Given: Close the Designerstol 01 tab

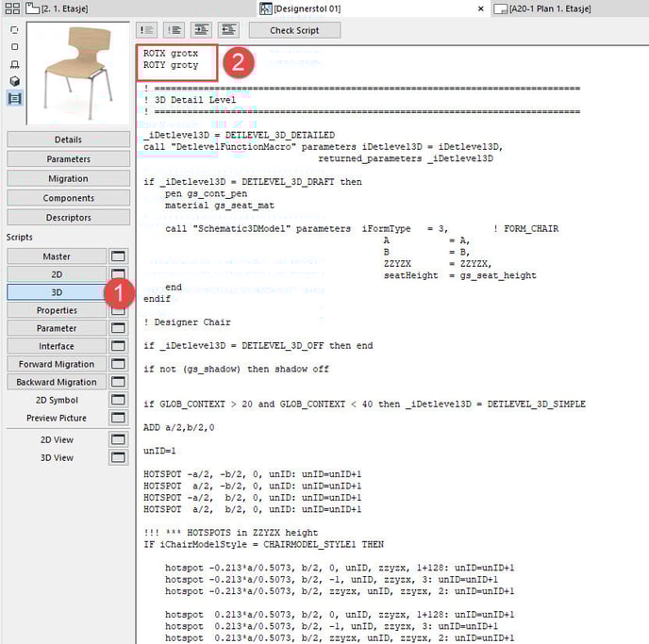Looking at the screenshot, I should tap(480, 8).
